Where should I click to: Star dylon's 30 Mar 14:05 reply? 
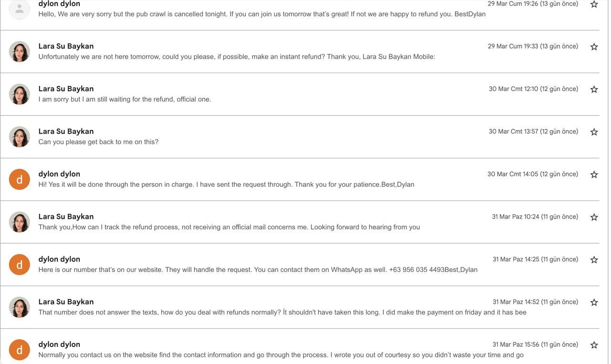coord(594,175)
